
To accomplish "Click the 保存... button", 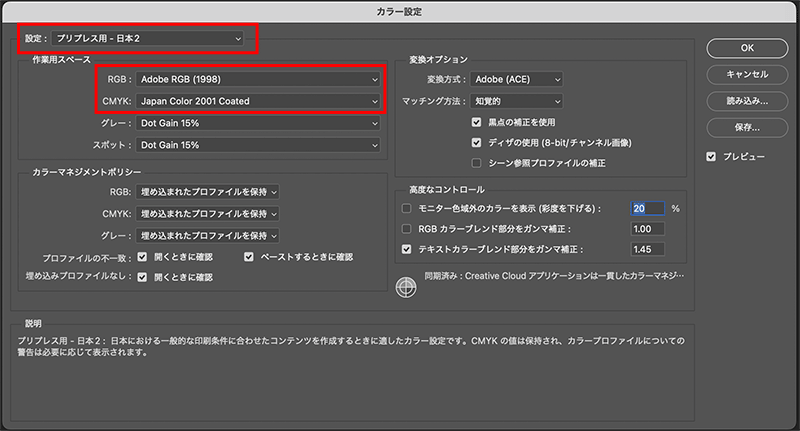I will (747, 128).
